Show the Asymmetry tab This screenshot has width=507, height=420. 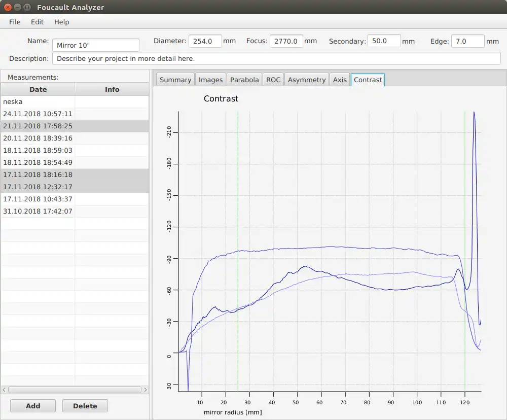pos(306,80)
